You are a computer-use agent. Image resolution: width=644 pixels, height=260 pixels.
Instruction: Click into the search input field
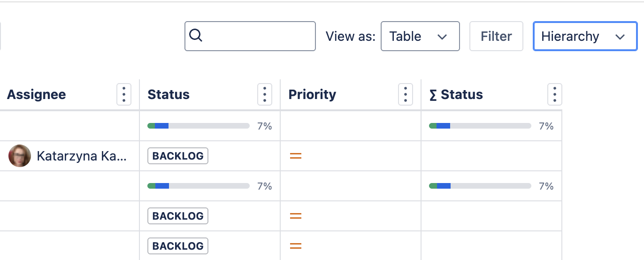[x=258, y=36]
